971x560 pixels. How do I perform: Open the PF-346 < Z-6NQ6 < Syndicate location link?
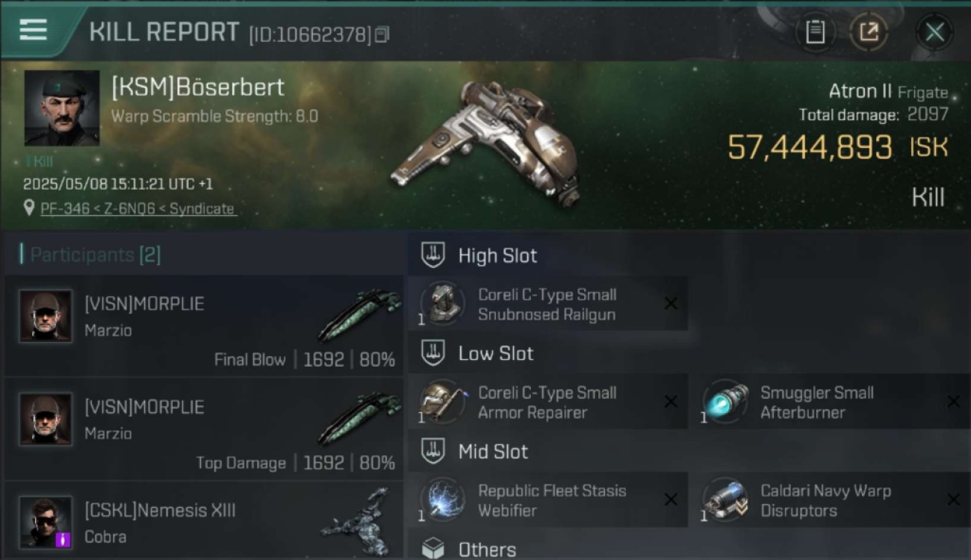coord(137,209)
